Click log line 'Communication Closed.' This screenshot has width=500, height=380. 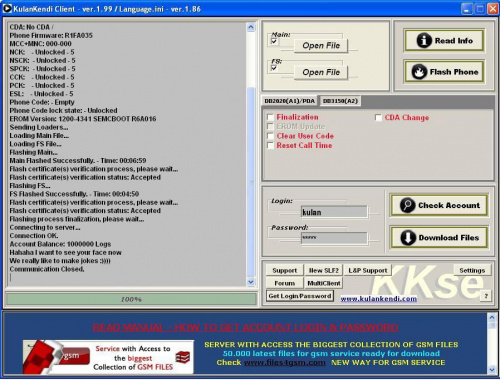pyautogui.click(x=47, y=269)
